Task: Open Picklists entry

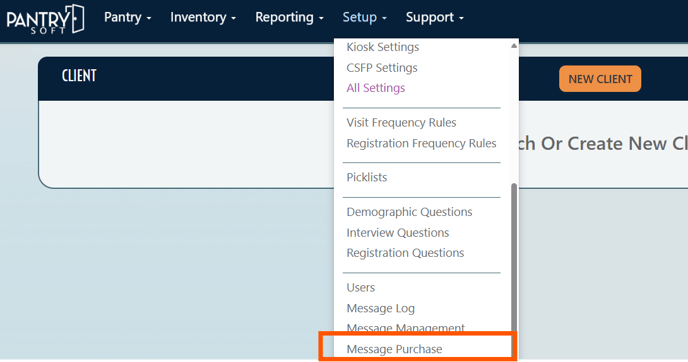Action: point(367,177)
